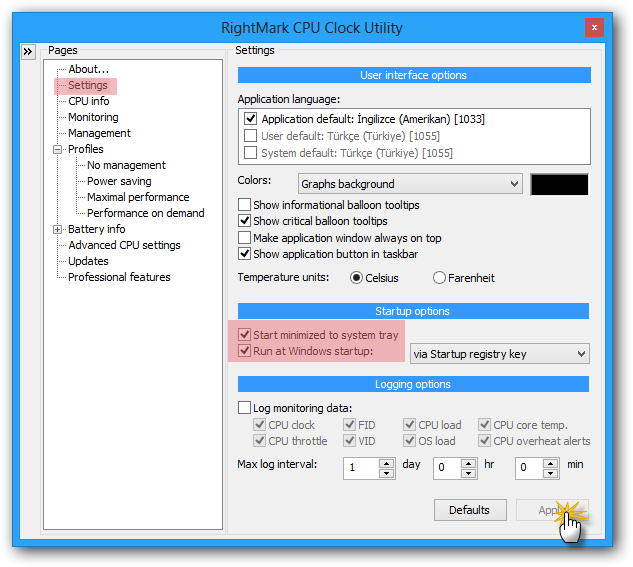This screenshot has width=633, height=567.
Task: Decrease the hr log interval spinner
Action: (468, 473)
